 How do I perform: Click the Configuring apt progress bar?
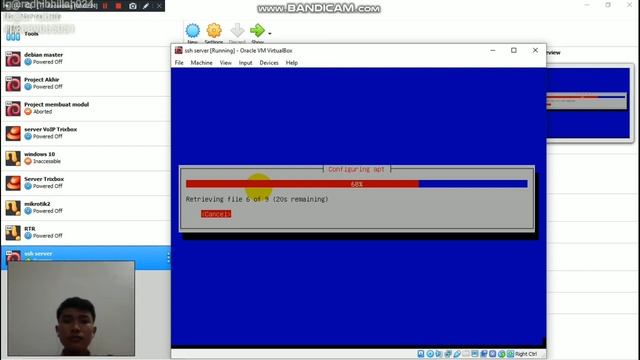[x=357, y=184]
